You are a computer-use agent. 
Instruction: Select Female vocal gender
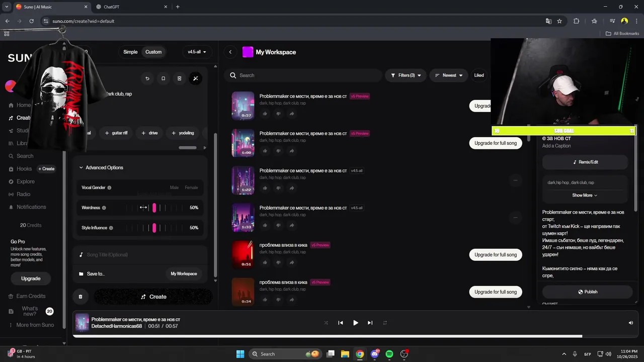(x=191, y=188)
